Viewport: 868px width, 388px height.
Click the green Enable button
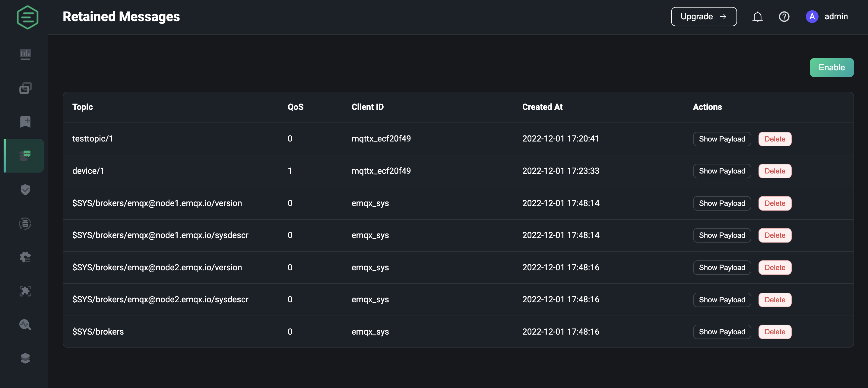tap(832, 67)
